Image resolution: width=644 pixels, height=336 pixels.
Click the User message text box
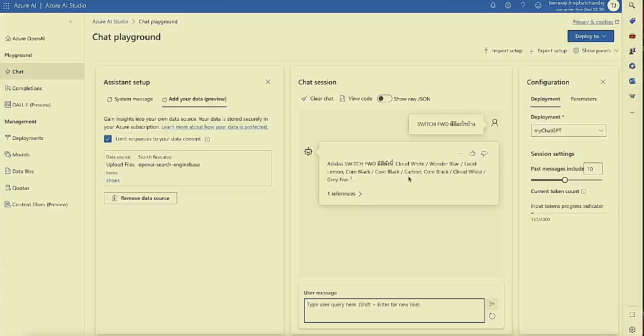tap(394, 311)
